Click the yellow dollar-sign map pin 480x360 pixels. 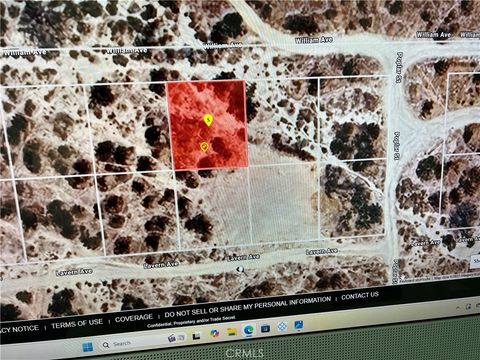pyautogui.click(x=208, y=120)
